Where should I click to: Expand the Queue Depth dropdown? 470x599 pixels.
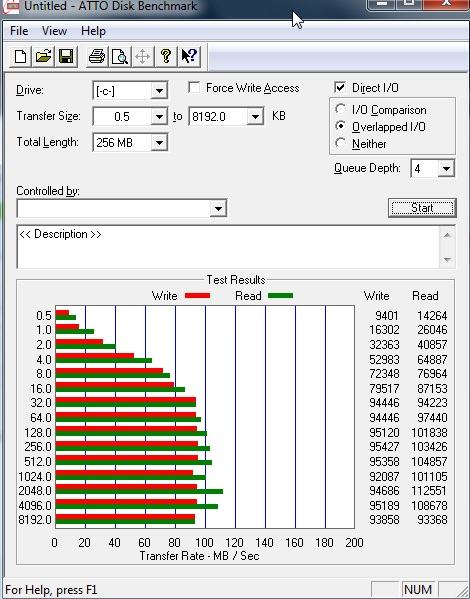(x=446, y=168)
